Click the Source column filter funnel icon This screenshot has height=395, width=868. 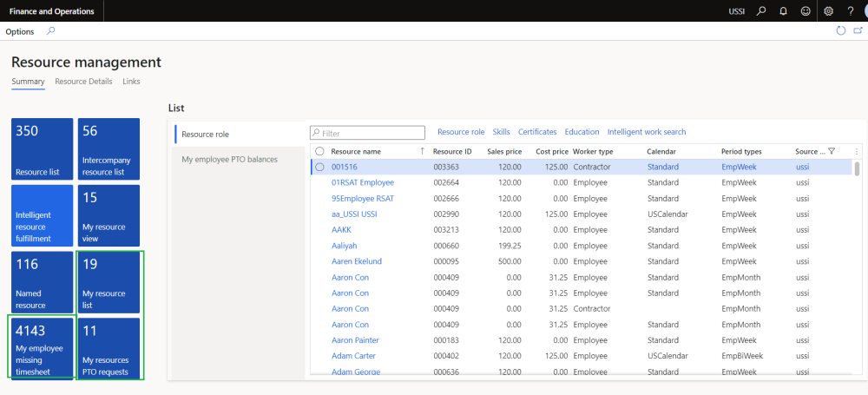coord(832,152)
